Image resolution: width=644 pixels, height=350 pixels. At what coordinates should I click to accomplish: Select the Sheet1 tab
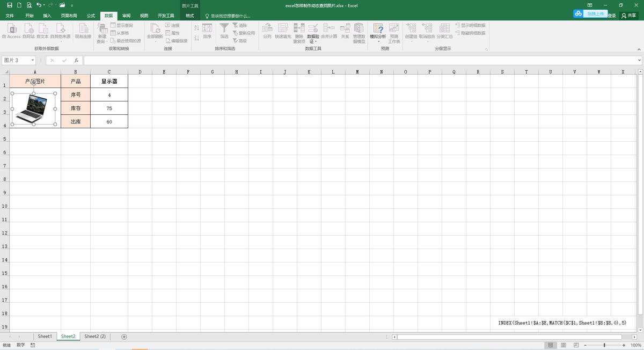coord(45,337)
